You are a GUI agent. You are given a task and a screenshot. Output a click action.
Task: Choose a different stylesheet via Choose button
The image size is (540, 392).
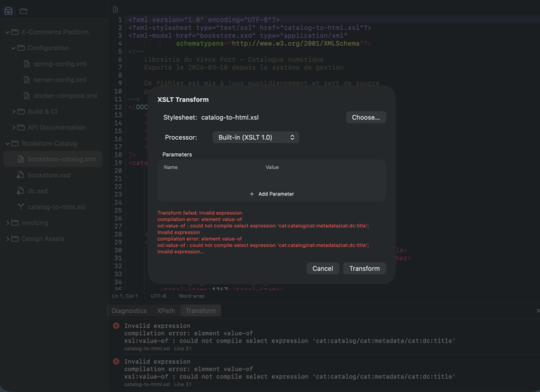click(366, 117)
